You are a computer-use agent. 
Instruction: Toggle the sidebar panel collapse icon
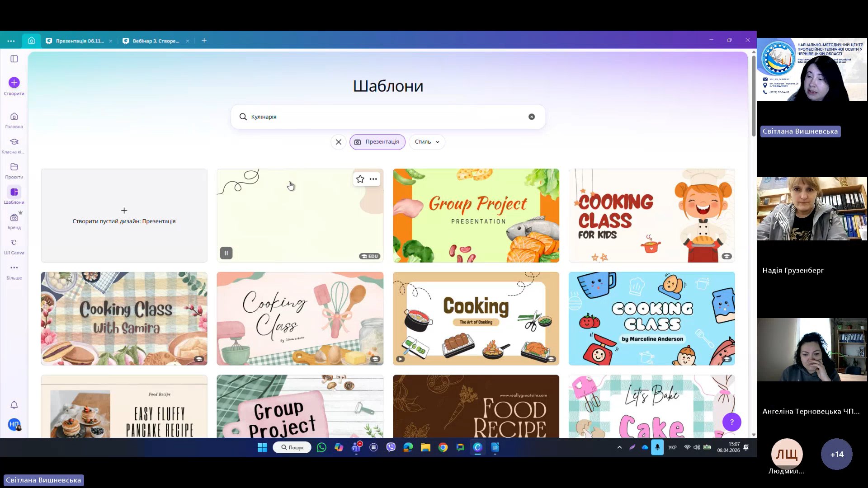click(x=14, y=59)
